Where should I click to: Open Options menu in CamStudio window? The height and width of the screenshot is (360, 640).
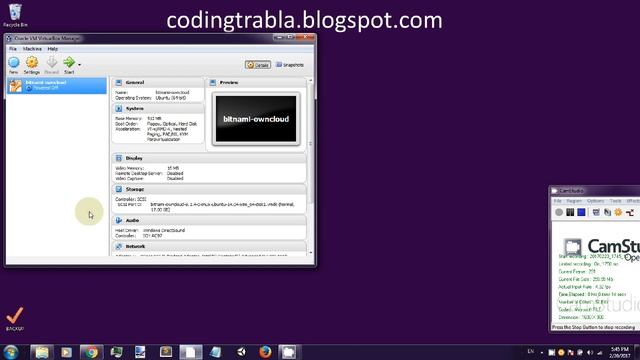(596, 201)
